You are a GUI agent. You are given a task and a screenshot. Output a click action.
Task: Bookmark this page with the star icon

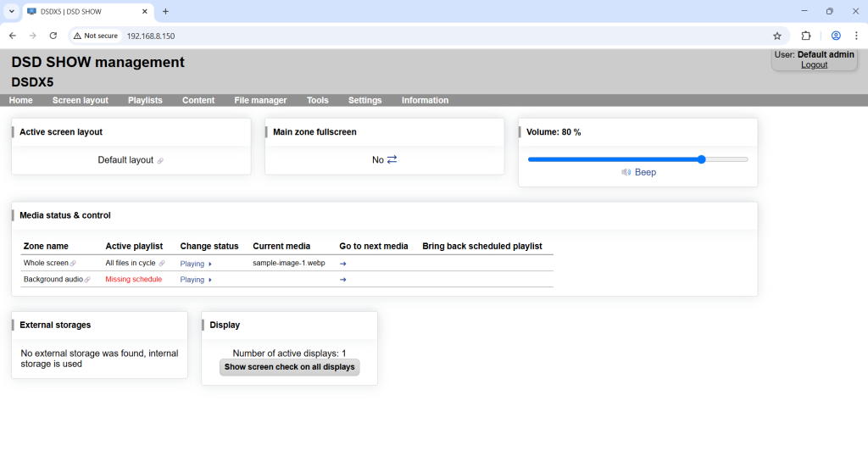click(776, 36)
